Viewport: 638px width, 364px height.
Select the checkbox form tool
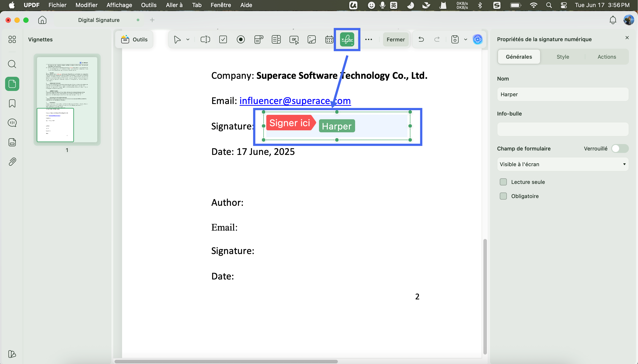(x=223, y=40)
